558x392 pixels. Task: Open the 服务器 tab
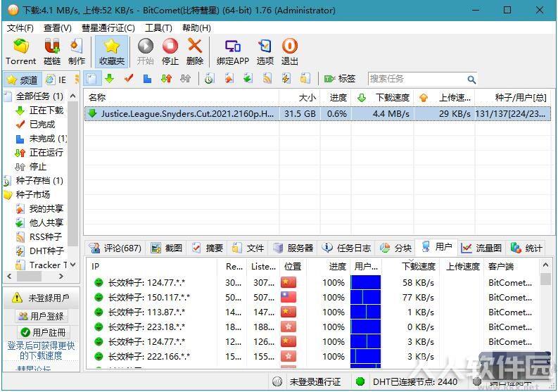coord(293,248)
